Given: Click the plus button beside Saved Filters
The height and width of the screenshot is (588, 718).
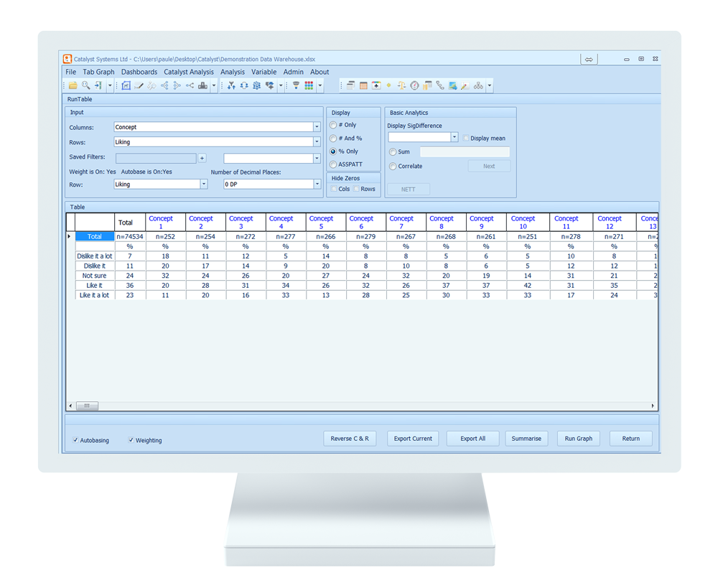Looking at the screenshot, I should click(x=202, y=159).
